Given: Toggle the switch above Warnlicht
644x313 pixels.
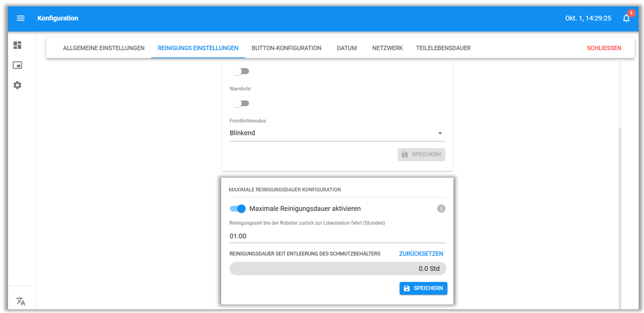Looking at the screenshot, I should pyautogui.click(x=241, y=71).
